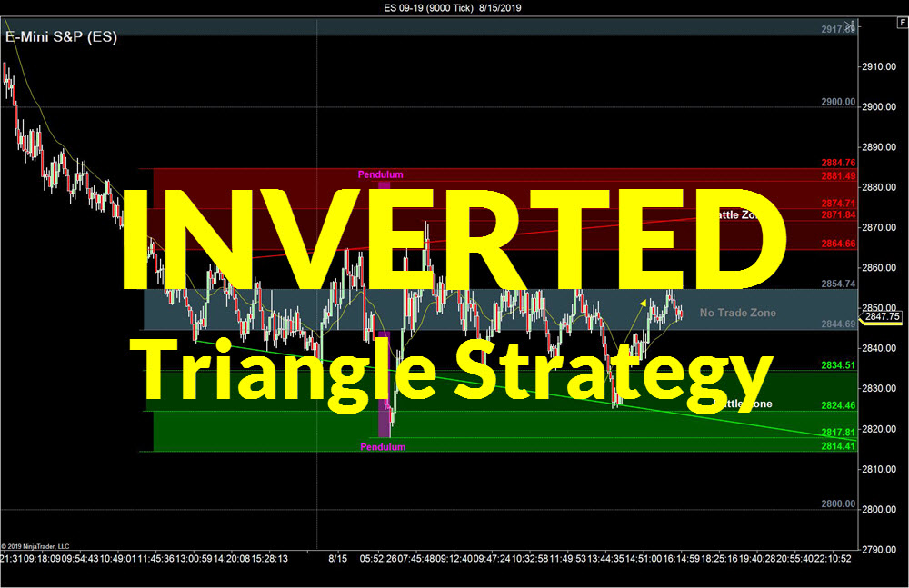Click the Pendulum label in the red zone
The image size is (909, 588).
coord(380,174)
